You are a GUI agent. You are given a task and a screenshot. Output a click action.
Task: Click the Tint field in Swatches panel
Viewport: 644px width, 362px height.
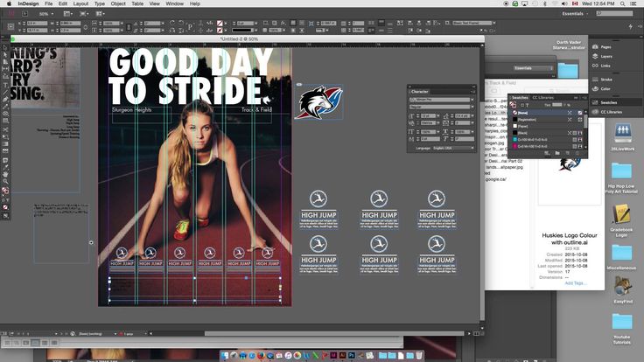[556, 105]
